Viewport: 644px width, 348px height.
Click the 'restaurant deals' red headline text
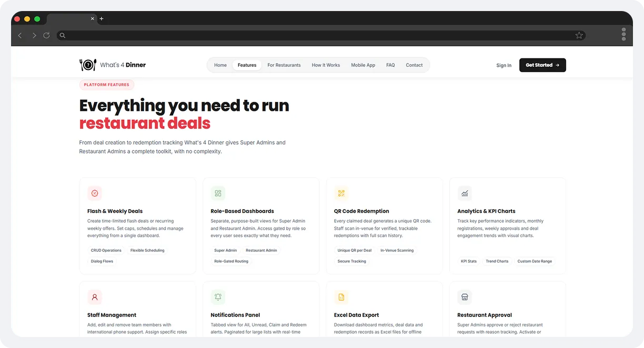pos(145,124)
